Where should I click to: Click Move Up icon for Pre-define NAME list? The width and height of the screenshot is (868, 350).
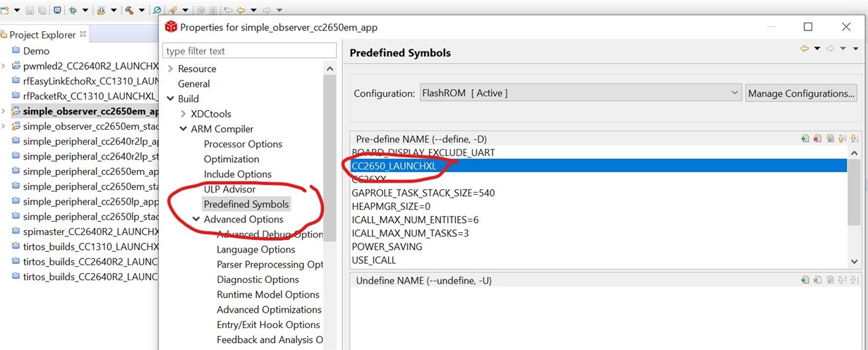point(842,138)
